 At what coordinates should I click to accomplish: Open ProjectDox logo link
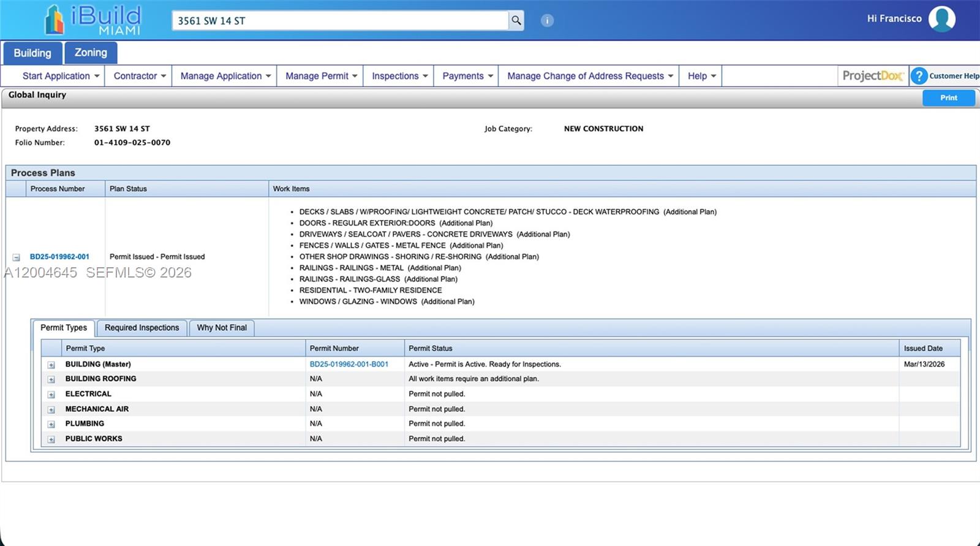(872, 76)
